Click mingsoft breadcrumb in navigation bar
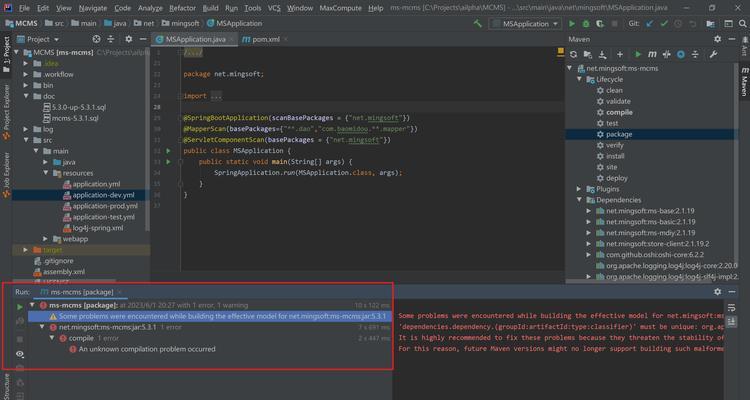 (x=179, y=23)
